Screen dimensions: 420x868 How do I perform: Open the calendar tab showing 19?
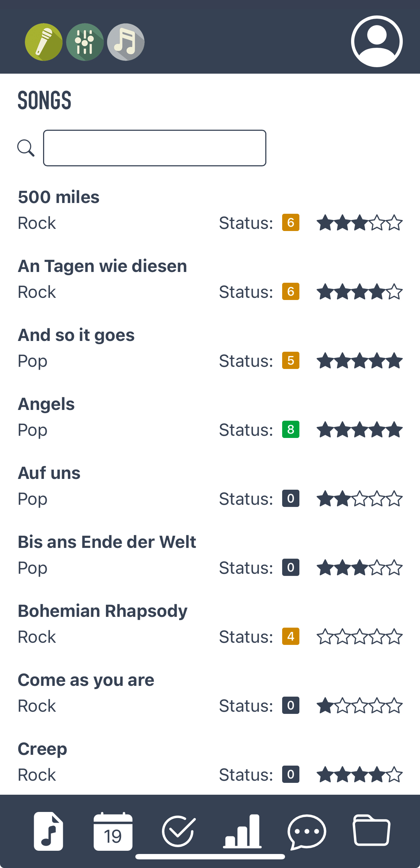point(113,831)
